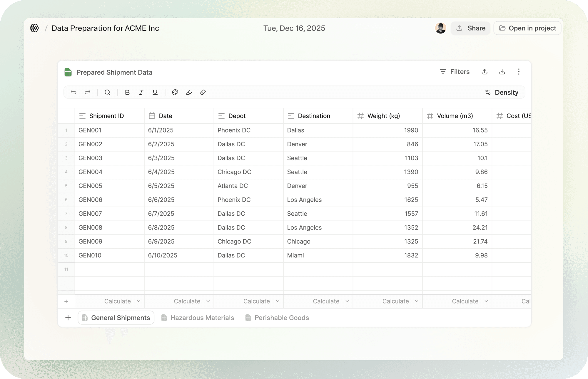This screenshot has width=588, height=379.
Task: Switch to Perishable Goods sheet tab
Action: [x=277, y=318]
